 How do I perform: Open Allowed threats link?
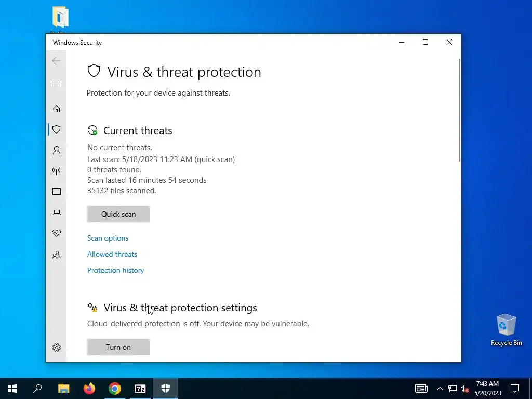(x=112, y=254)
